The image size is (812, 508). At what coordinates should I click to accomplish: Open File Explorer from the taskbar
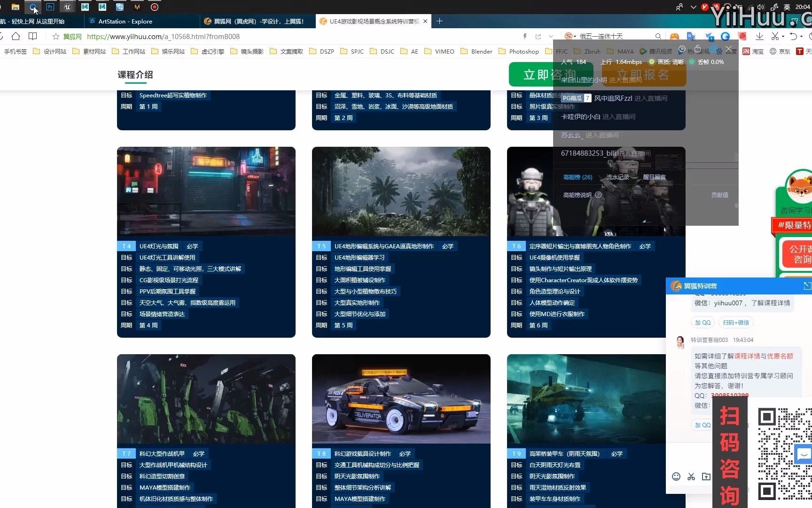[16, 7]
